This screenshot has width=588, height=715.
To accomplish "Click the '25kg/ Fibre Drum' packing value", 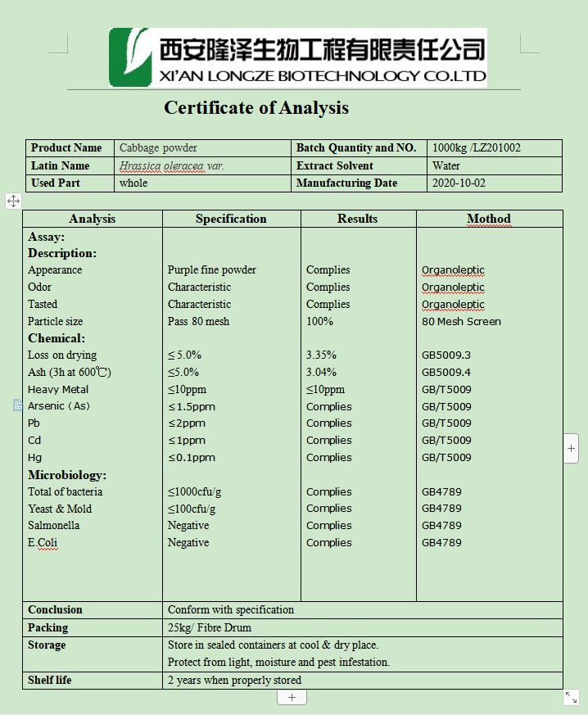I will (x=210, y=628).
